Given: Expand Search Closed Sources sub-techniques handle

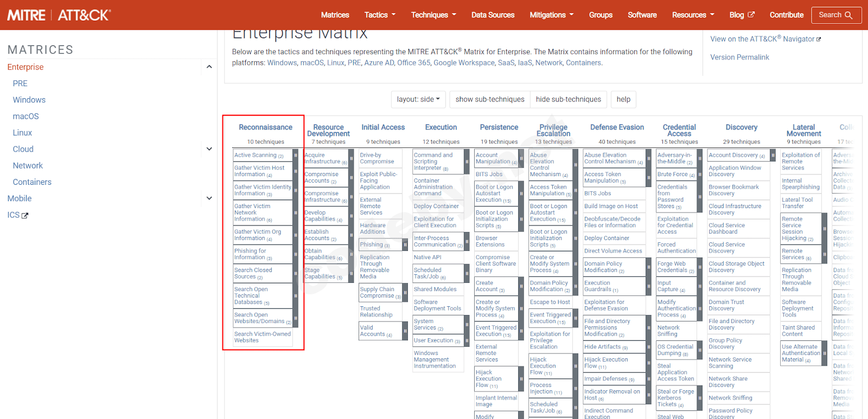Looking at the screenshot, I should click(x=296, y=273).
